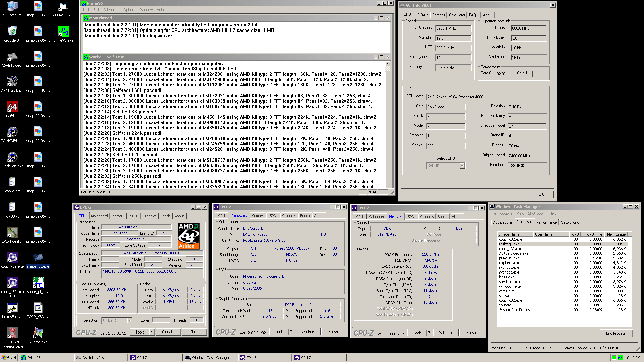The height and width of the screenshot is (362, 644).
Task: Click the AMD Athlon 64 logo in CPU-Z
Action: tap(189, 236)
